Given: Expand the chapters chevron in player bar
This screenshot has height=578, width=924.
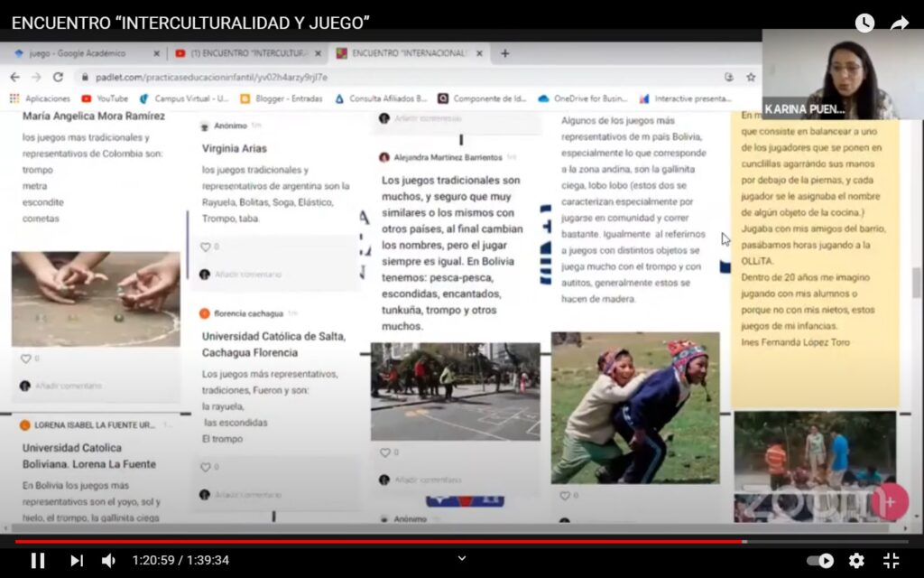Looking at the screenshot, I should point(462,558).
